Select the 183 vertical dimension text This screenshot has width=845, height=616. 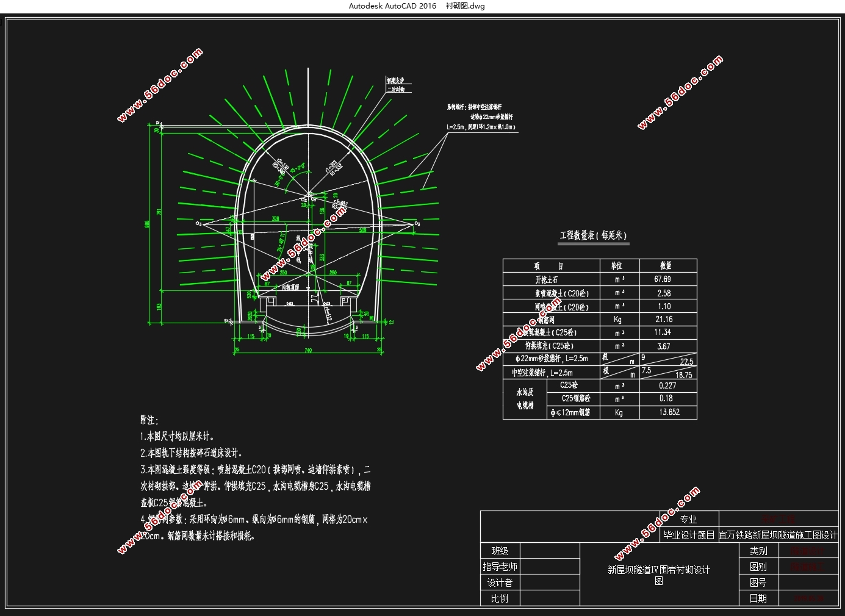160,307
